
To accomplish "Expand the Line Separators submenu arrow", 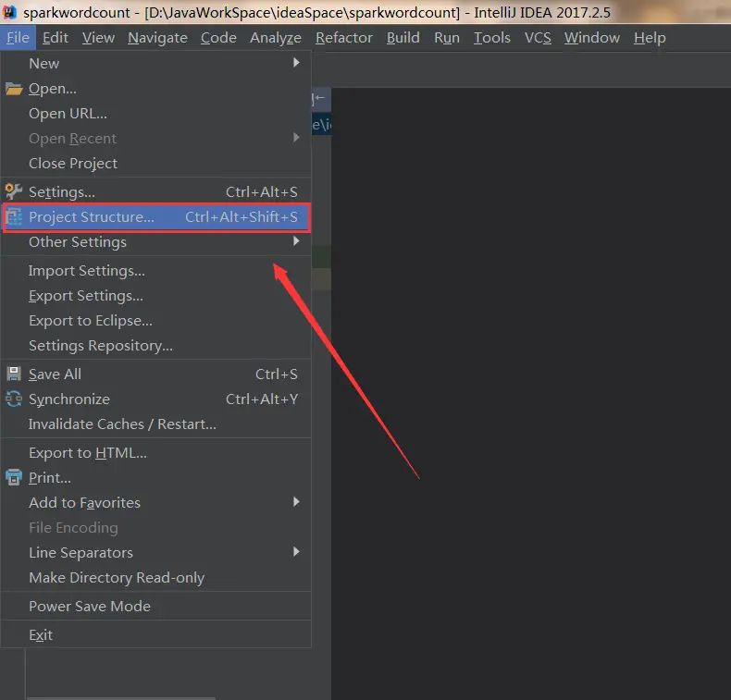I will 296,552.
